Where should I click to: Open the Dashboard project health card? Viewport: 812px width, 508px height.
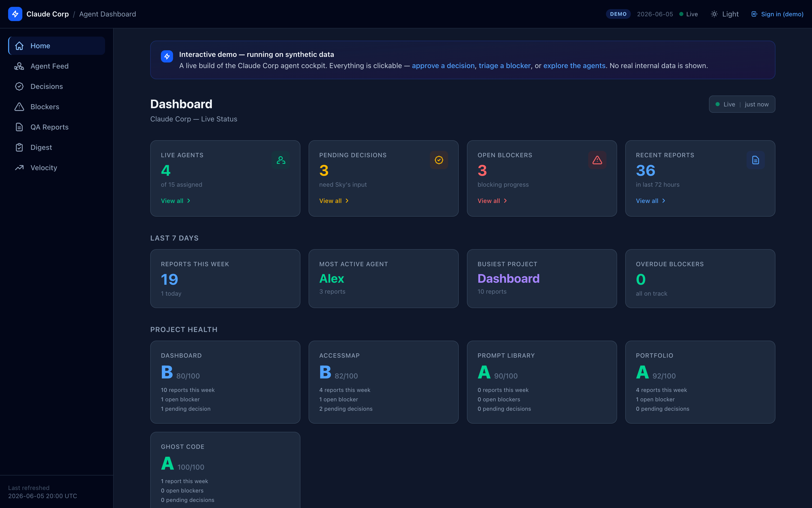pos(225,382)
